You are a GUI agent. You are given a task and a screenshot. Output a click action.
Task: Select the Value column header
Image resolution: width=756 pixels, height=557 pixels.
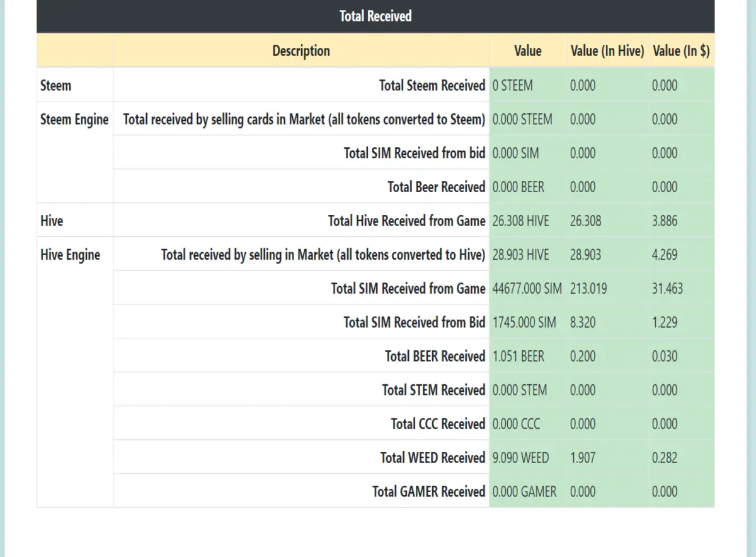point(528,51)
